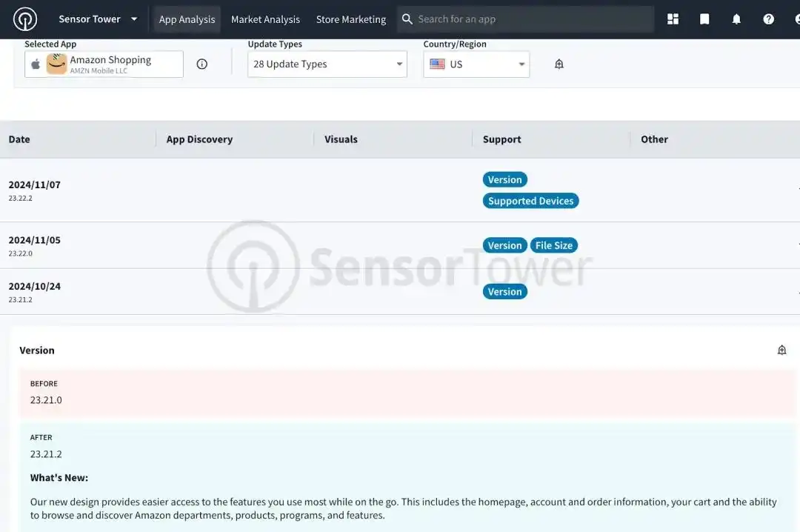The image size is (800, 532).
Task: Click alert bell icon in Version panel
Action: [x=781, y=350]
